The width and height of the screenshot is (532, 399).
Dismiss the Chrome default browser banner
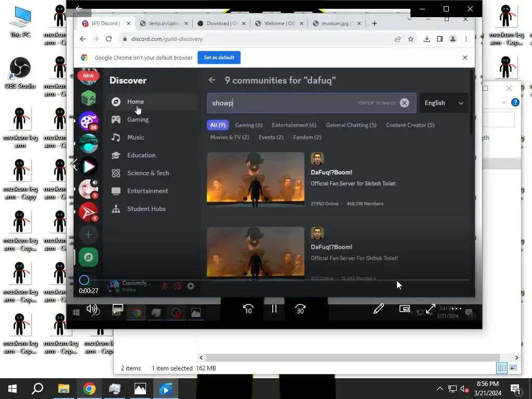[465, 58]
